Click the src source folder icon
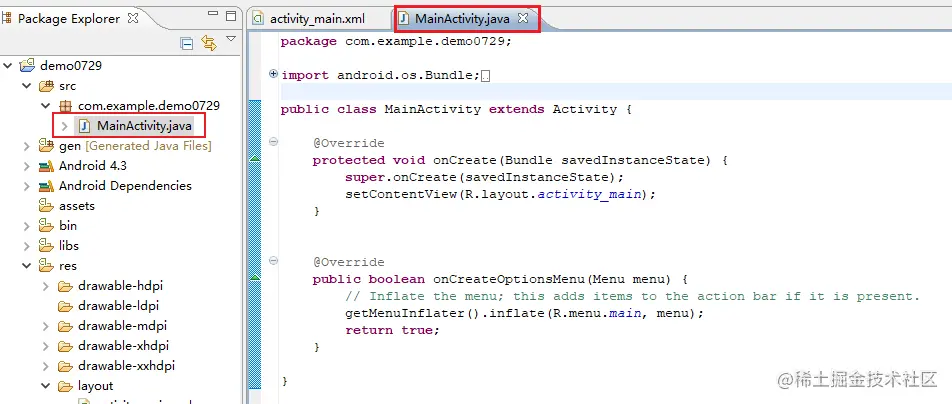The height and width of the screenshot is (404, 952). tap(46, 86)
